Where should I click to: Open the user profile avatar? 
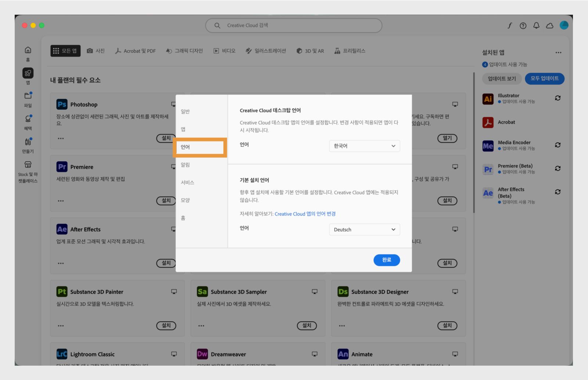click(x=564, y=25)
